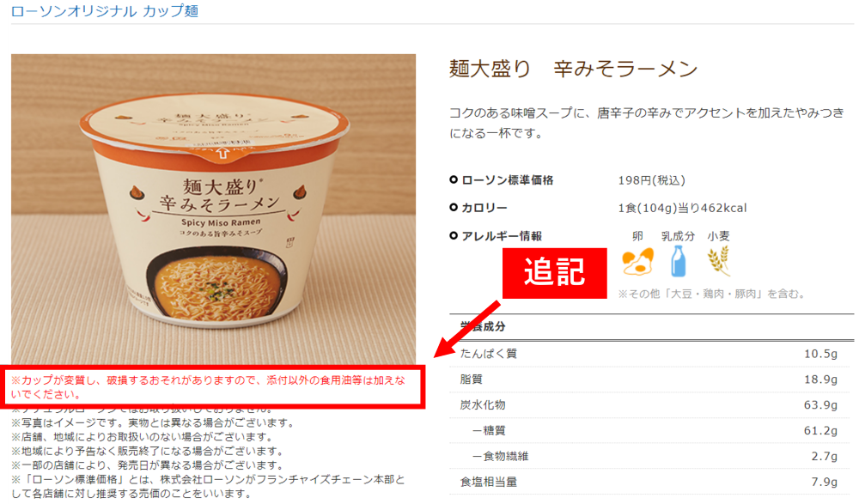Click the bullet beside アレルギー情報

tap(453, 236)
